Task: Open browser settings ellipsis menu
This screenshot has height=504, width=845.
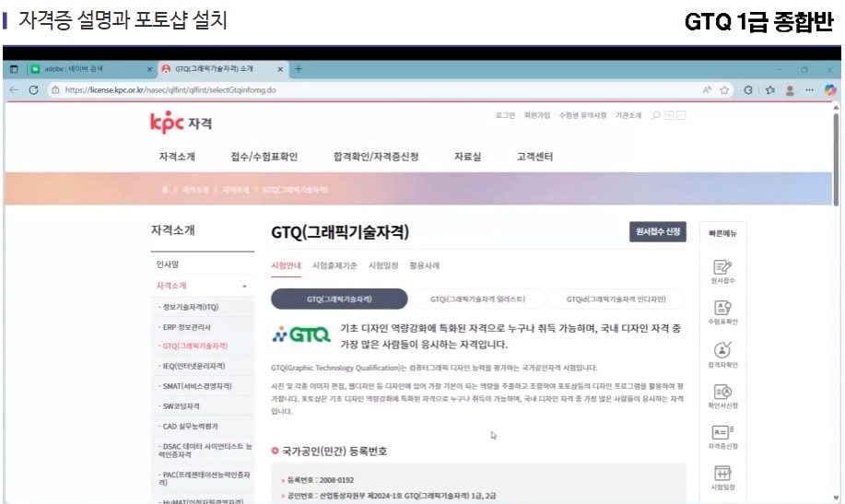Action: pos(809,90)
